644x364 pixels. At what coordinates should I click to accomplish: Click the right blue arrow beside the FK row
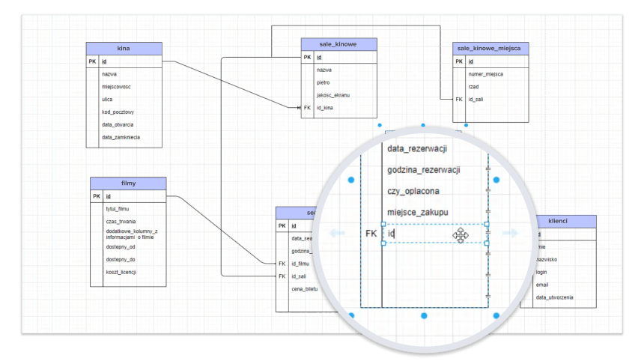tap(510, 234)
